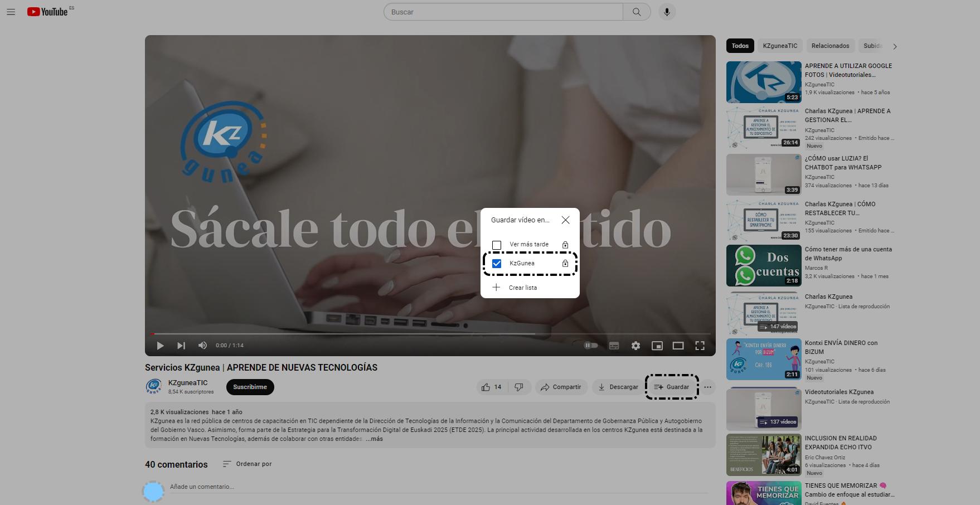The width and height of the screenshot is (980, 505).
Task: Click the Guardar button
Action: coord(672,387)
